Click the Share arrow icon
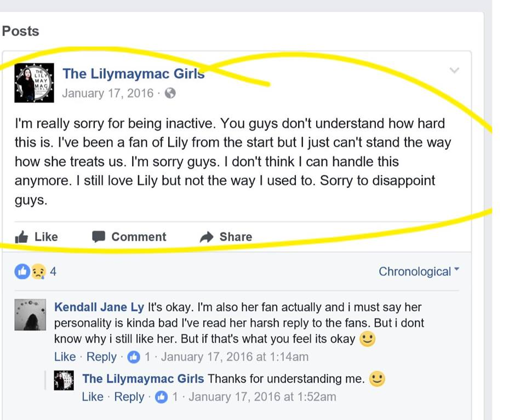526x420 pixels. (x=206, y=237)
